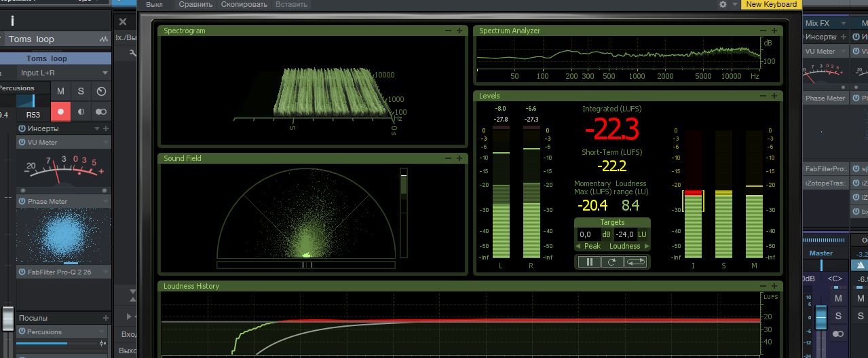Solo the Toms loop channel
Viewport: 868px width, 358px height.
[81, 91]
